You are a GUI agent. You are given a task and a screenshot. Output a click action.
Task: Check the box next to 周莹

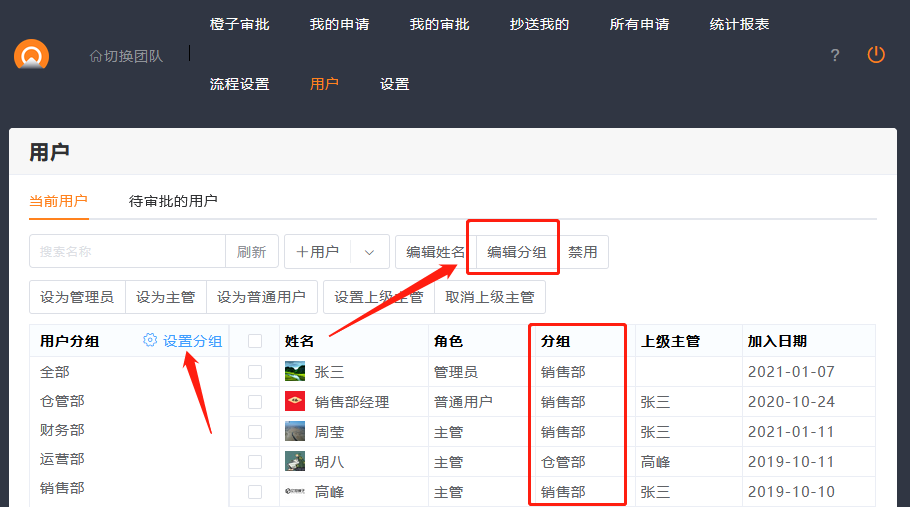[x=255, y=432]
